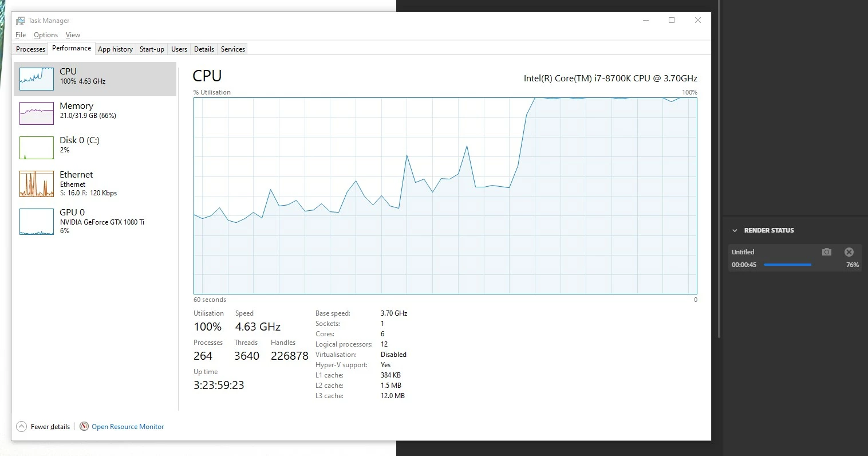
Task: Click the Intel Core i7-8700K processor name
Action: click(x=610, y=78)
